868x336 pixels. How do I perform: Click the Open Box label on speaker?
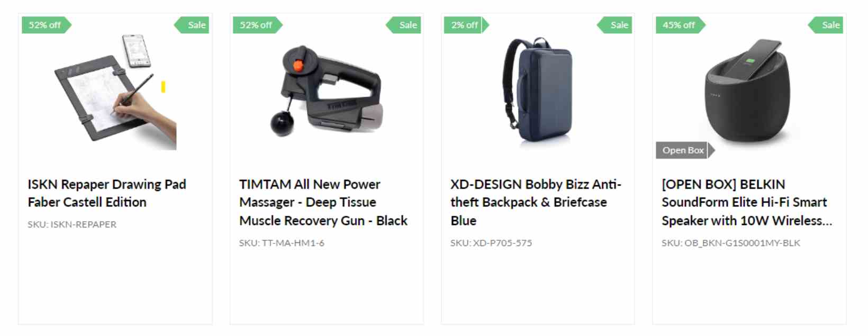pos(685,150)
